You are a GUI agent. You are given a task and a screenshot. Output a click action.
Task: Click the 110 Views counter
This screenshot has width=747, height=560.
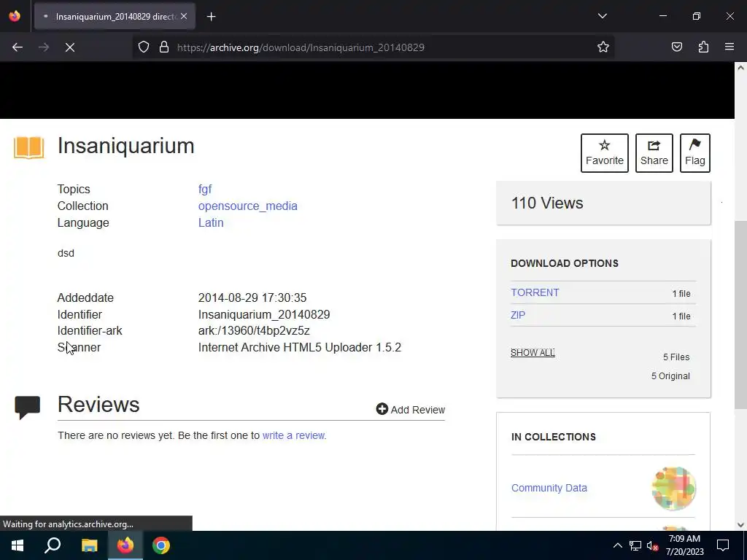point(547,203)
